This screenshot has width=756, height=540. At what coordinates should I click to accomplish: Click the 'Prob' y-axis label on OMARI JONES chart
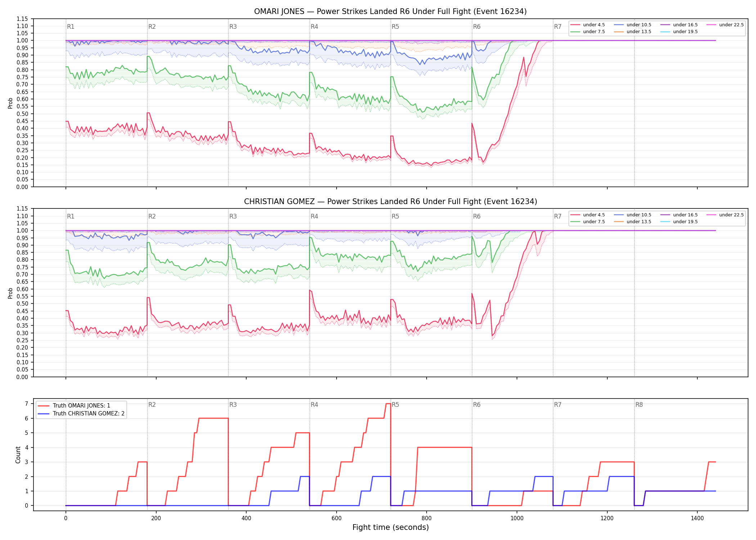pos(10,103)
